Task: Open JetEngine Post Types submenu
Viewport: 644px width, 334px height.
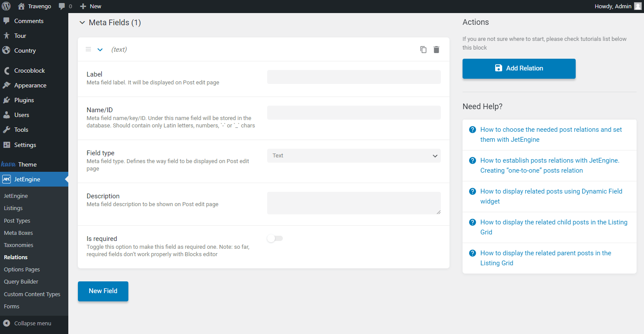Action: click(x=17, y=220)
